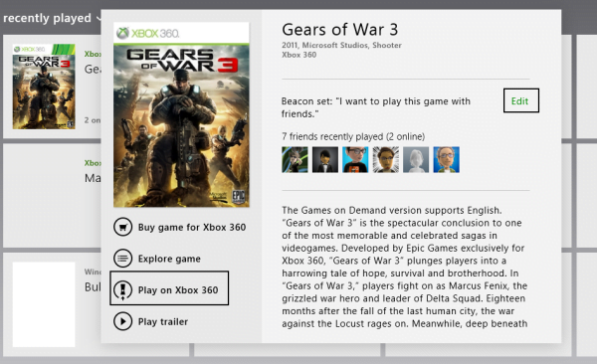Image resolution: width=597 pixels, height=364 pixels.
Task: Click the Explore game list icon
Action: click(122, 259)
